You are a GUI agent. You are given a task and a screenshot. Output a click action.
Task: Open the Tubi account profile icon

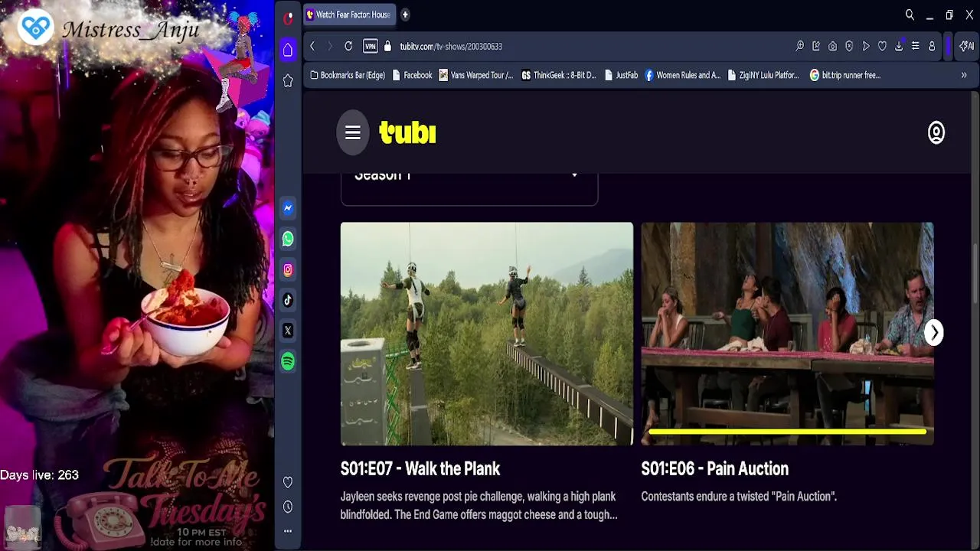936,132
